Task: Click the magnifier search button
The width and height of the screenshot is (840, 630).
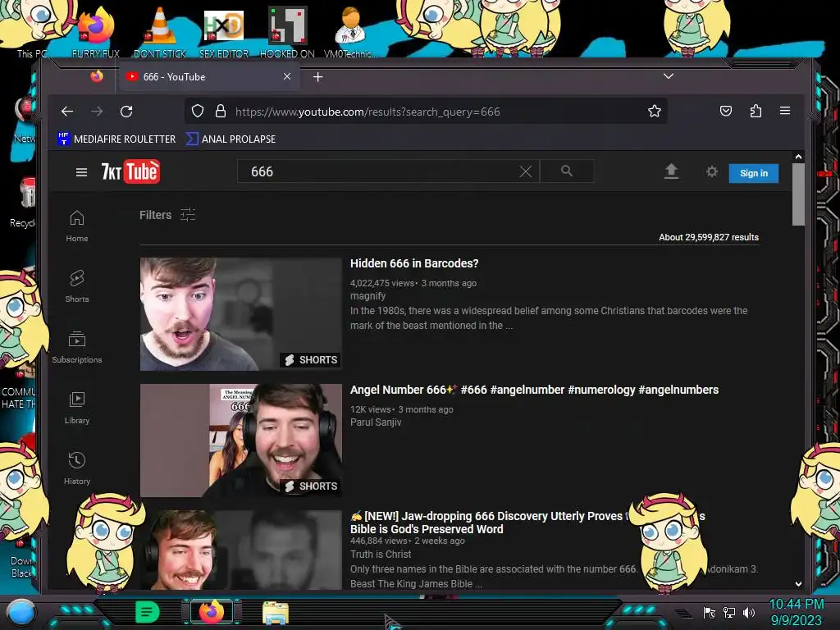Action: click(x=567, y=171)
